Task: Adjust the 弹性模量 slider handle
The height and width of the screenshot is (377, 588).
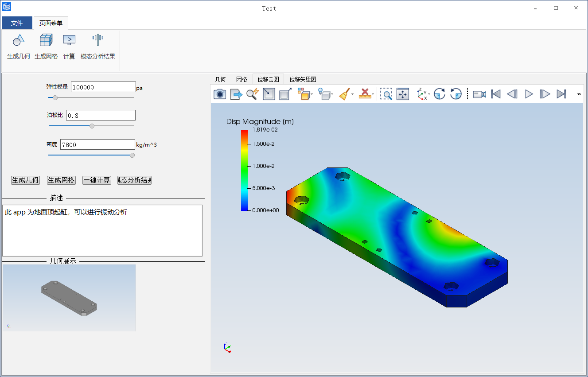Action: coord(55,97)
